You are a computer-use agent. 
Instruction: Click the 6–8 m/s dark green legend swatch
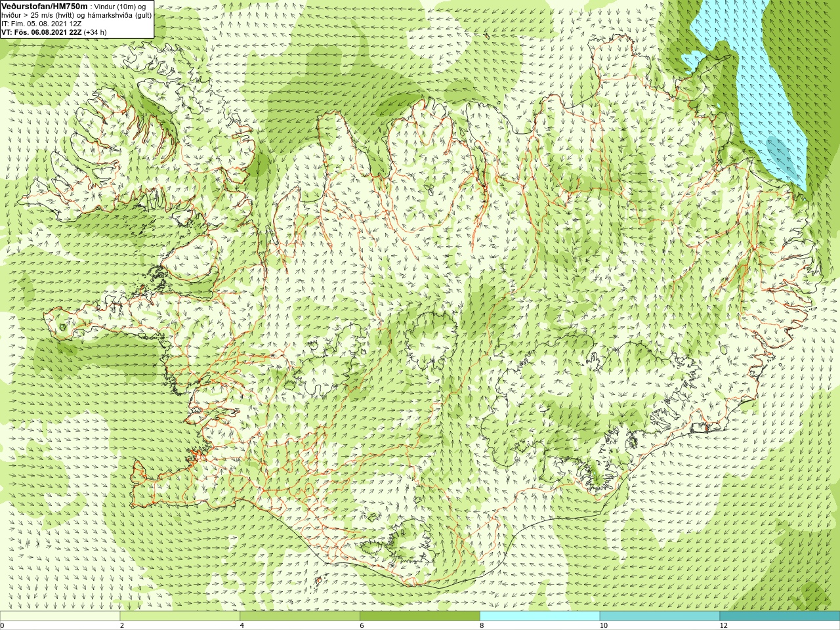point(420,616)
